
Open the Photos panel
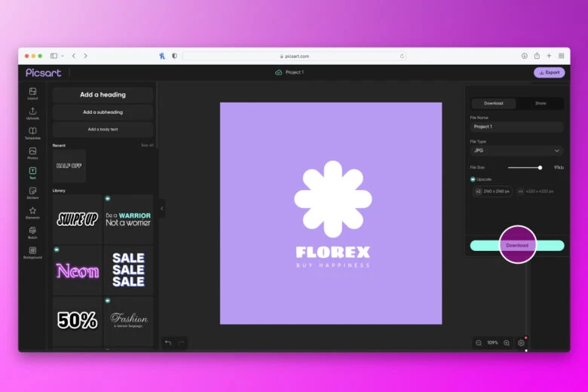pos(32,153)
